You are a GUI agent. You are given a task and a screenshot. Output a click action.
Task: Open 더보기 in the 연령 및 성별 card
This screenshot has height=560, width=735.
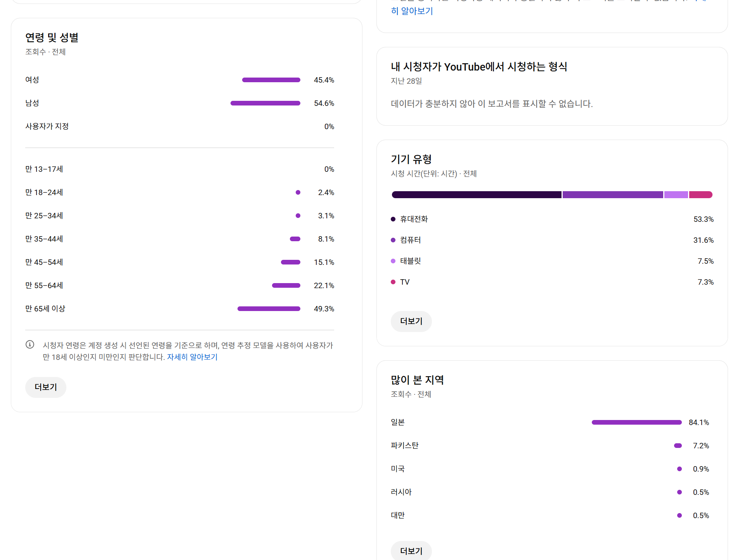click(x=46, y=387)
